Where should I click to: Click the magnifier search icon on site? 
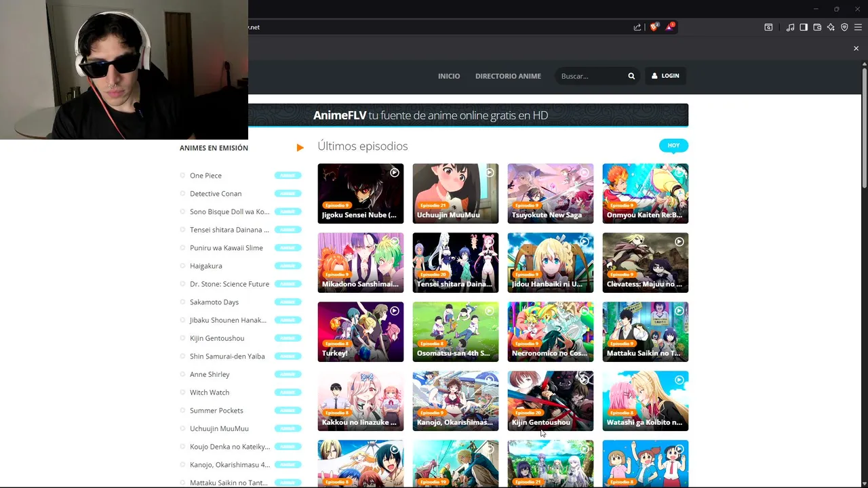pos(631,76)
